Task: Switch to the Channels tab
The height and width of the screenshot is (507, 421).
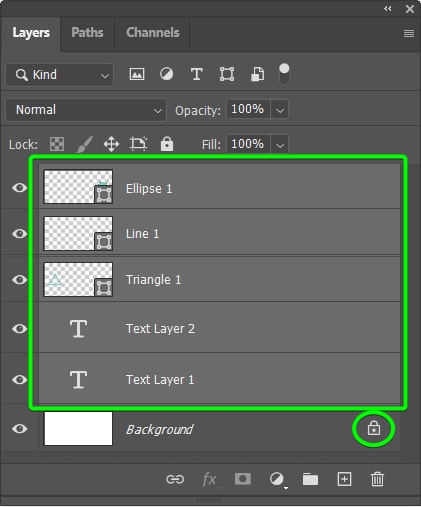Action: (153, 32)
